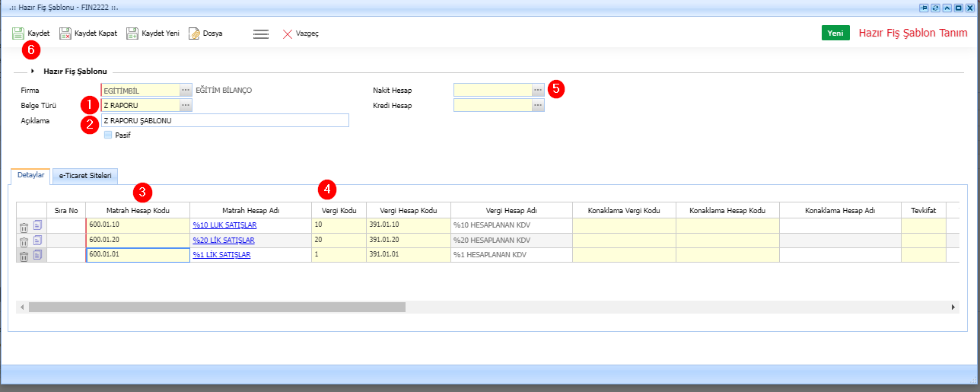Click the pin icon in the title bar

tap(924, 6)
